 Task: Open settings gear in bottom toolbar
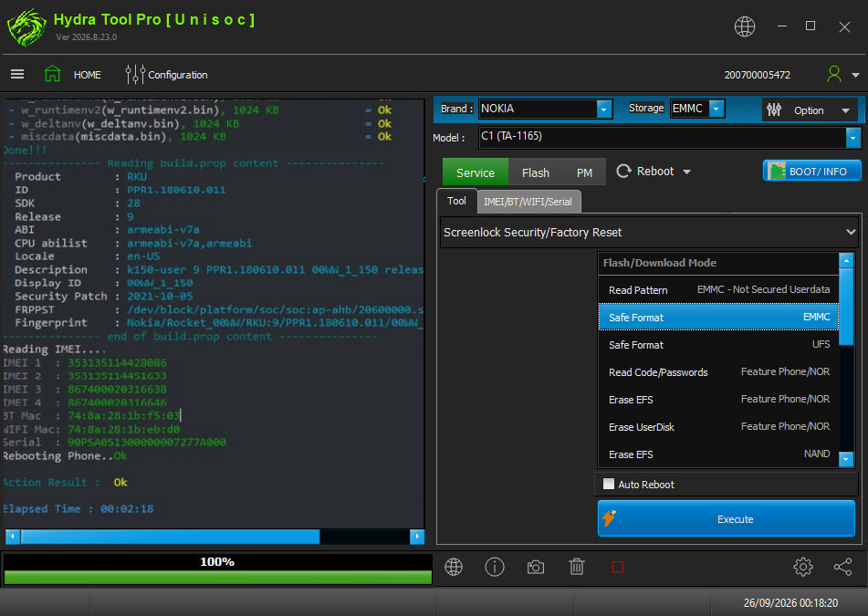802,567
